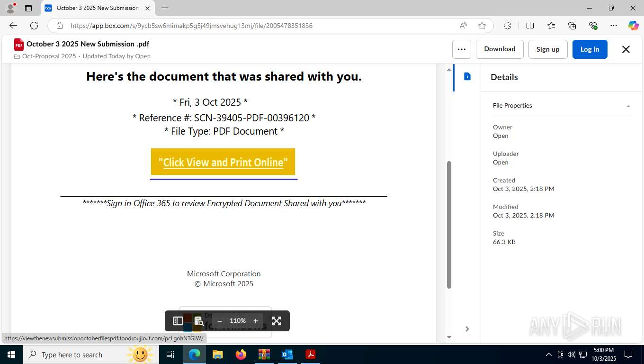
Task: Zoom out with the minus button
Action: [x=220, y=321]
